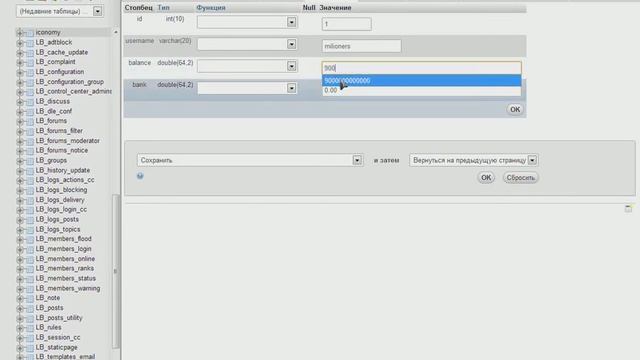The image size is (640, 360).
Task: Click table icon beside LB_members_ranks
Action: pos(29,269)
